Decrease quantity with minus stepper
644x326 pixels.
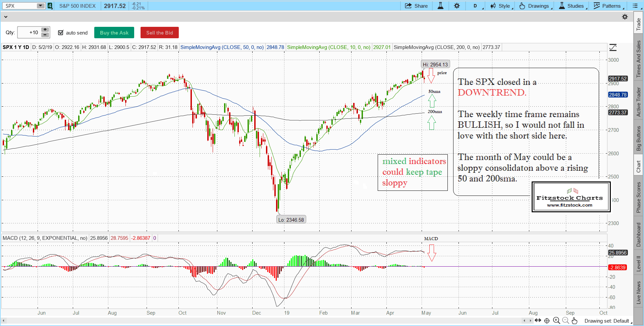[x=45, y=35]
